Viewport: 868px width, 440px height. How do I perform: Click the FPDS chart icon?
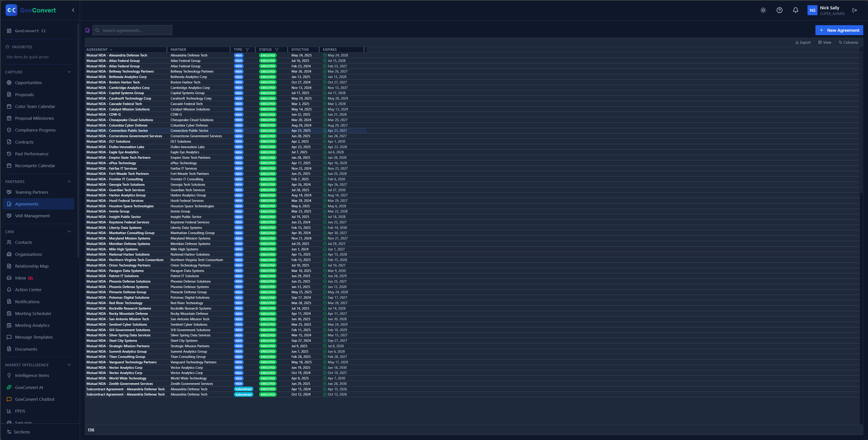[9, 411]
